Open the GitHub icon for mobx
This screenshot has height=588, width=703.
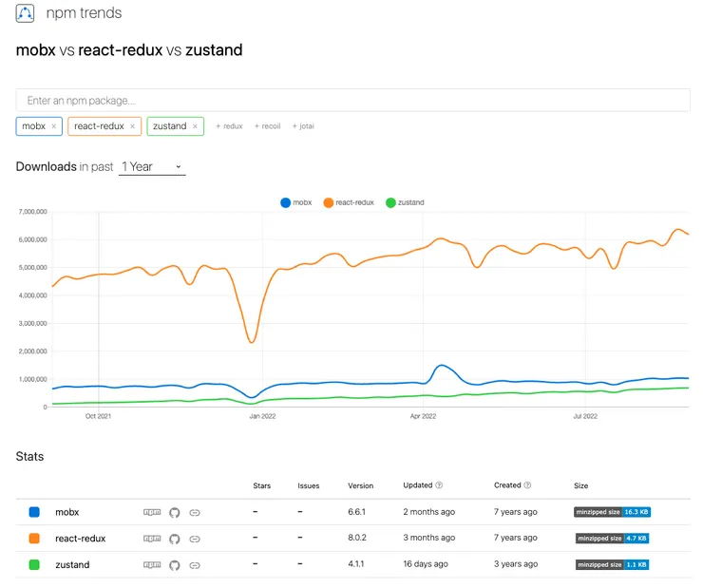tap(174, 512)
